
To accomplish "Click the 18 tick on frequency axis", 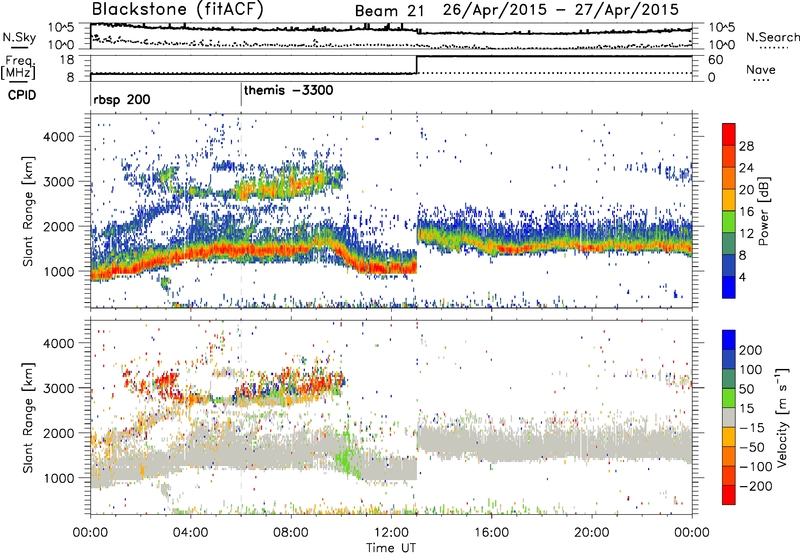I will tap(67, 60).
